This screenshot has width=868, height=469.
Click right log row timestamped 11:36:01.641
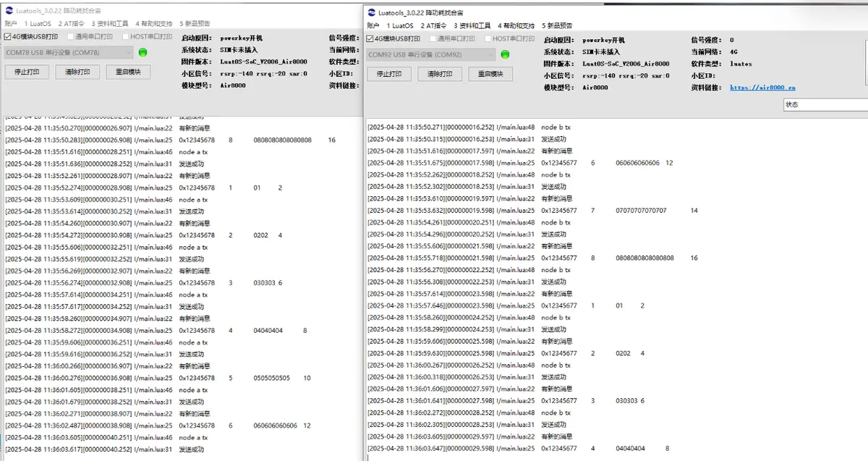[506, 401]
